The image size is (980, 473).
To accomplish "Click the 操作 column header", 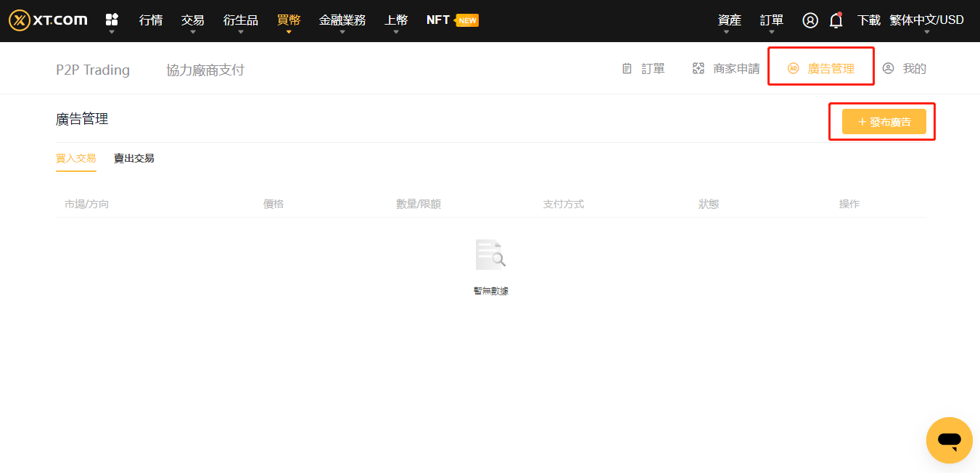I will (x=849, y=204).
